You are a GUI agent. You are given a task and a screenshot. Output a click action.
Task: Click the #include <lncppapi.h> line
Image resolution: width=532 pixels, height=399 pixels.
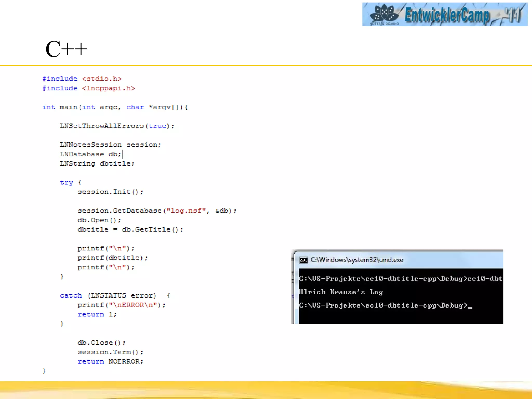pos(89,88)
